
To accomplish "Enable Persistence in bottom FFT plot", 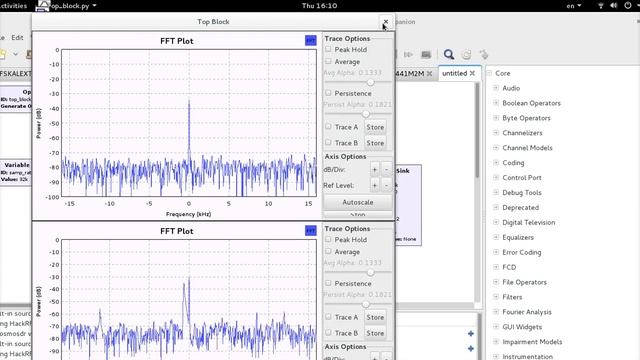I will tap(328, 283).
